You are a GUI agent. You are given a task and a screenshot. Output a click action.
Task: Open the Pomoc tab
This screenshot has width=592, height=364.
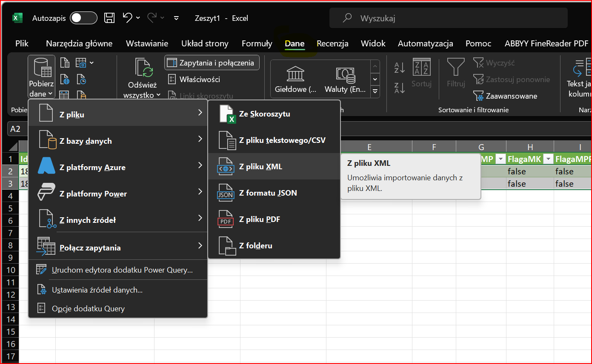tap(478, 43)
